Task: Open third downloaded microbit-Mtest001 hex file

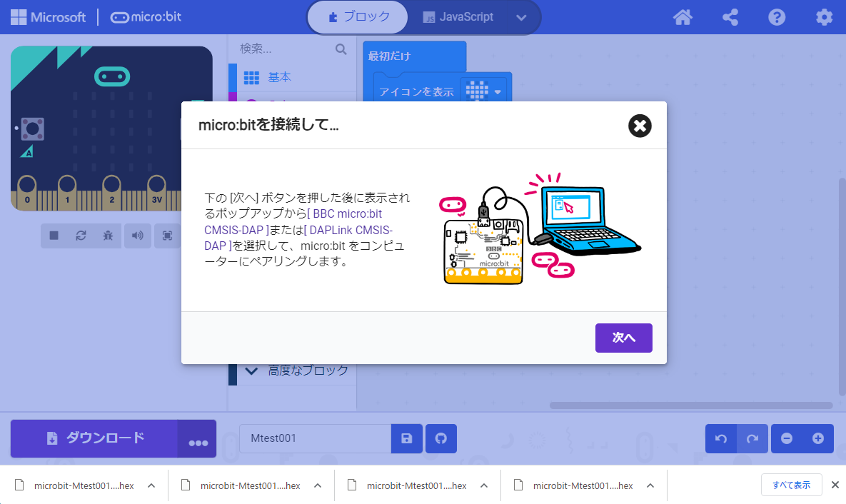Action: click(416, 485)
